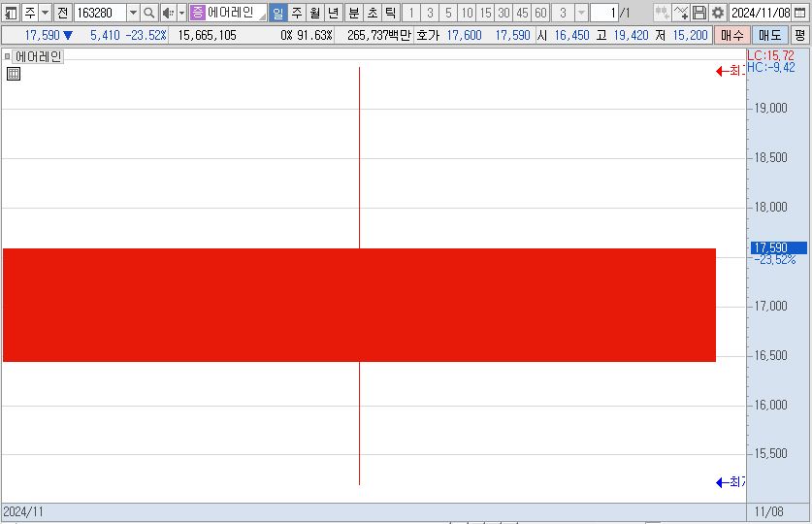Open the calendar date picker icon

click(x=800, y=13)
